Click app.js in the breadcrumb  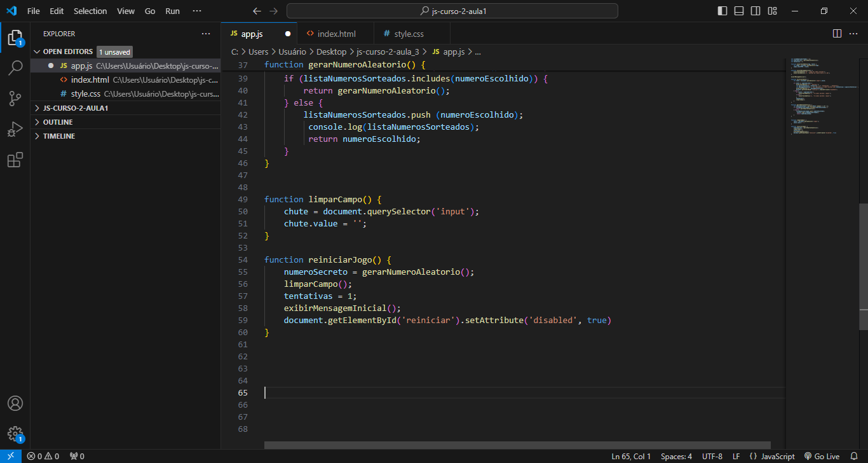click(x=449, y=52)
